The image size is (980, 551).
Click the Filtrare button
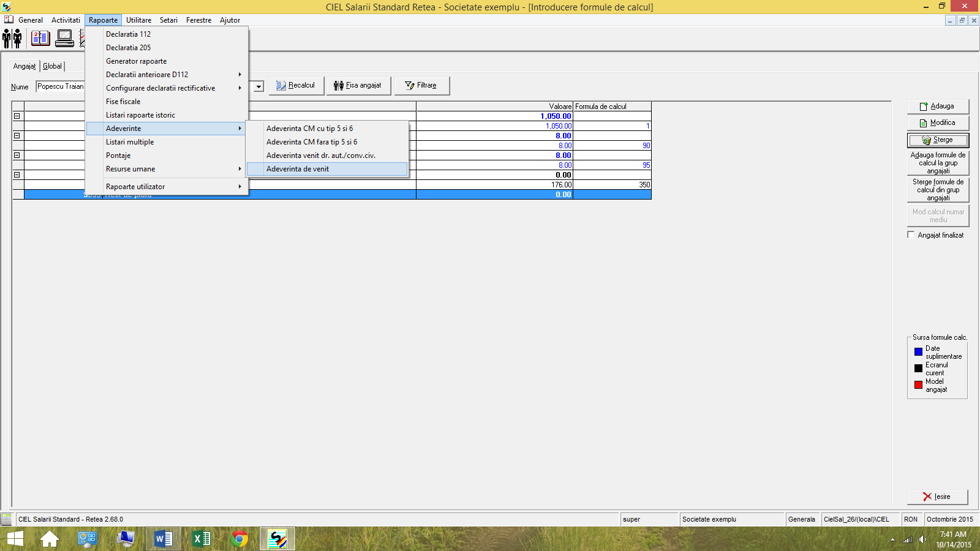pos(421,86)
